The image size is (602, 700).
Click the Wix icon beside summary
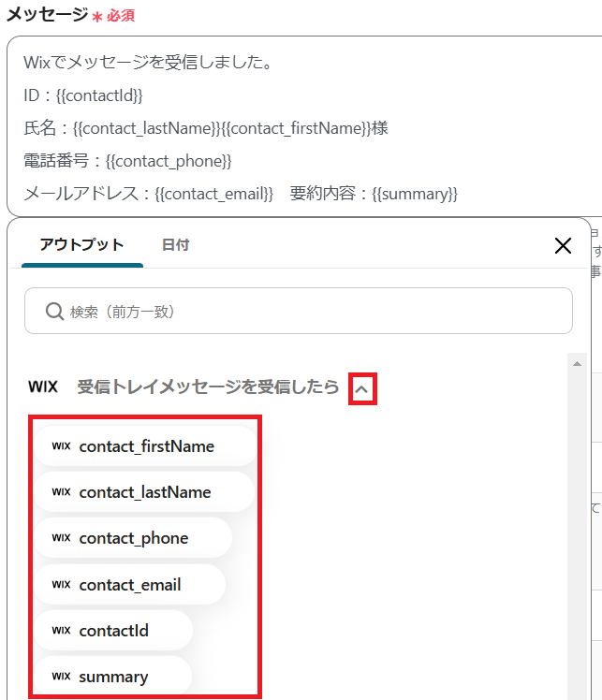click(61, 677)
